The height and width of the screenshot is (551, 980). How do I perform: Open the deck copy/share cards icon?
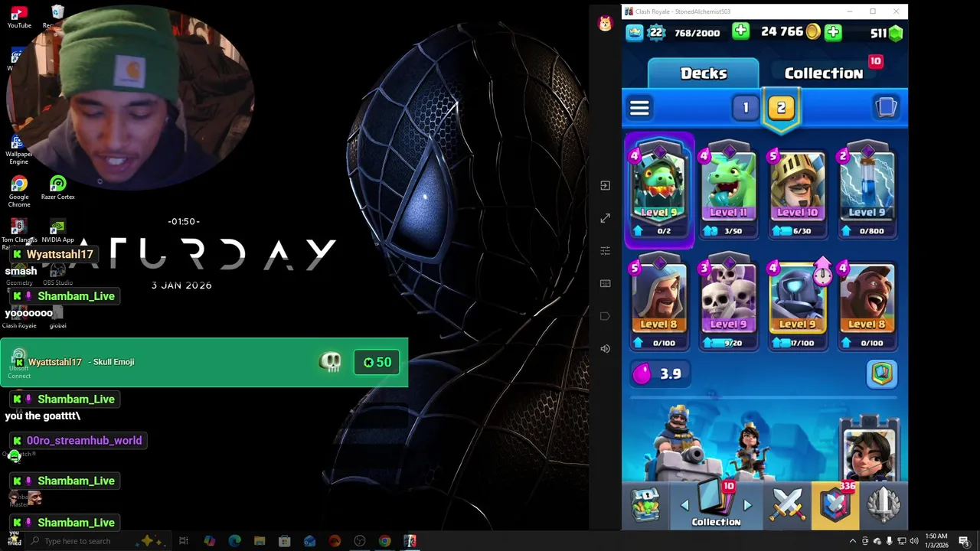tap(886, 107)
